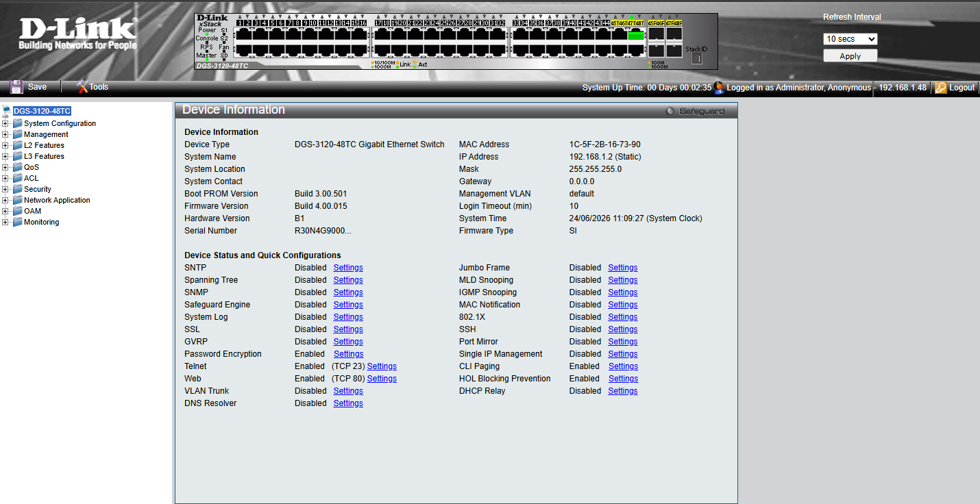The image size is (980, 504).
Task: Open Jumbo Frame Settings link
Action: pos(623,268)
